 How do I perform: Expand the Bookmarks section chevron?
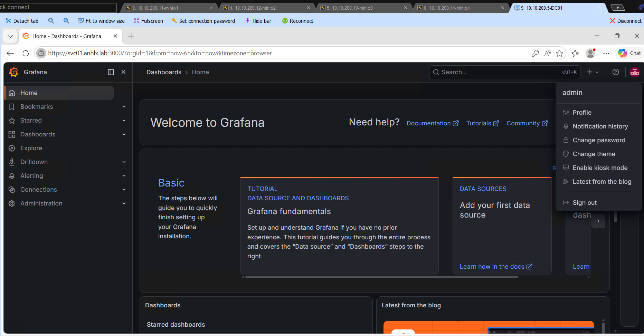(124, 107)
